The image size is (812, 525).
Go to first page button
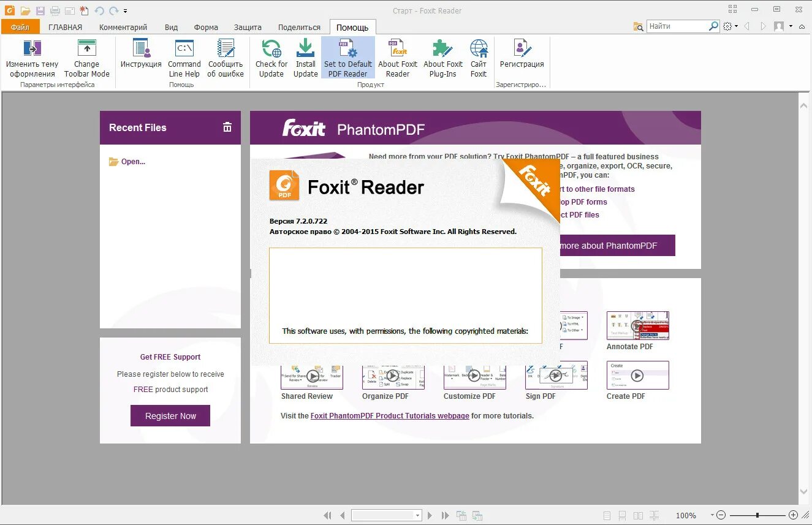(328, 515)
